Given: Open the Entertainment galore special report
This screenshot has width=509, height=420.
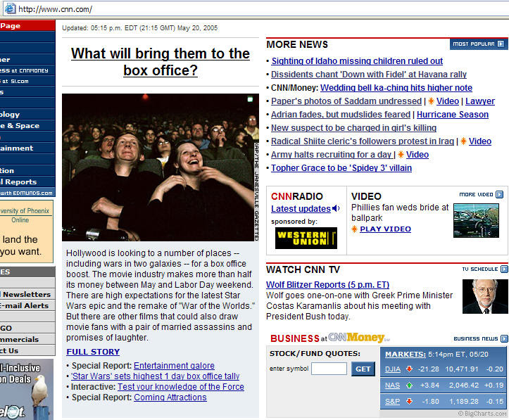Looking at the screenshot, I should coord(174,366).
